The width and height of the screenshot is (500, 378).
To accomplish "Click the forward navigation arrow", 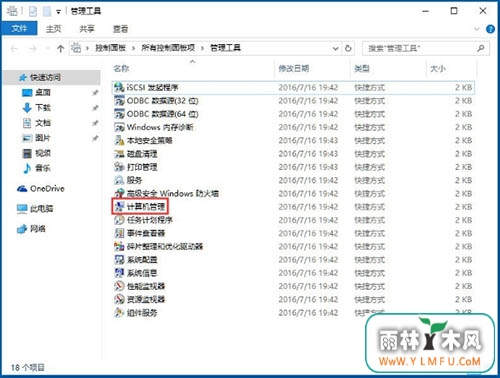I will [33, 49].
